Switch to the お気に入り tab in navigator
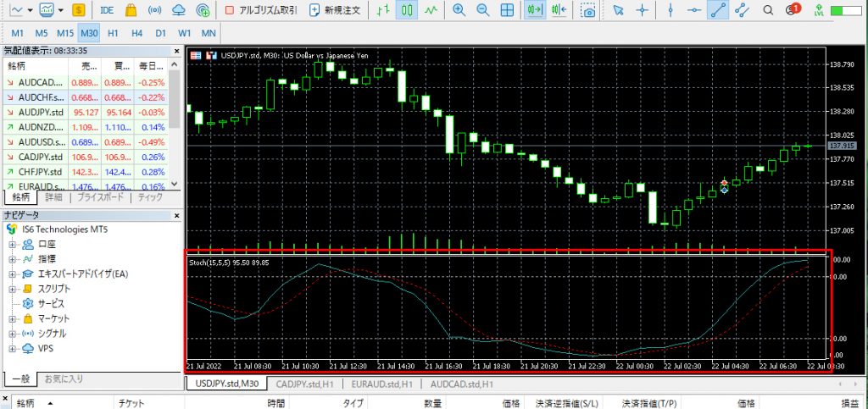Viewport: 868px width, 409px height. pyautogui.click(x=64, y=379)
